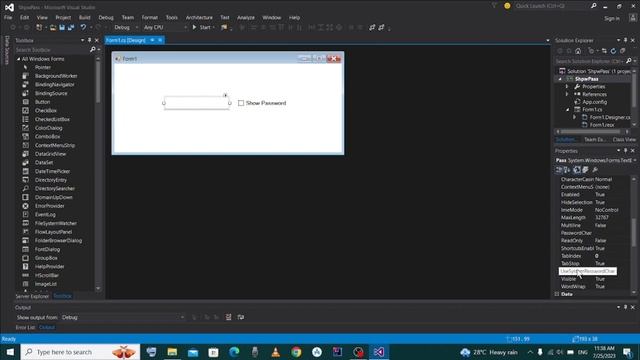
Task: Collapse the ShowPass project node
Action: pos(560,79)
